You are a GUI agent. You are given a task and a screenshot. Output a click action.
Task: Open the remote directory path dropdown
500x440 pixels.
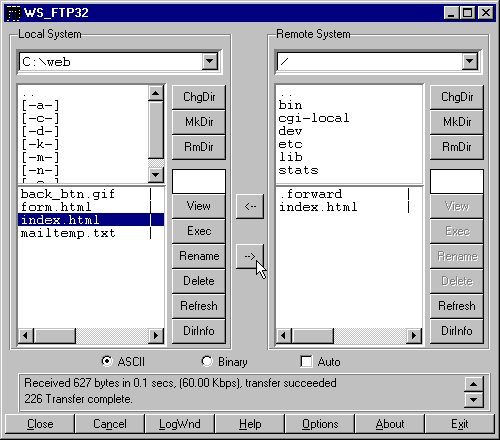point(470,61)
